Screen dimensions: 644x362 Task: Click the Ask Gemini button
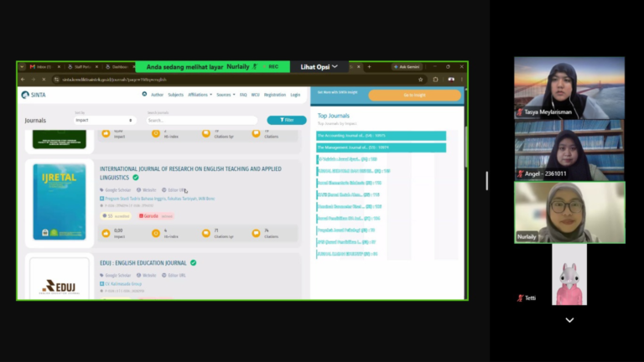click(x=407, y=66)
